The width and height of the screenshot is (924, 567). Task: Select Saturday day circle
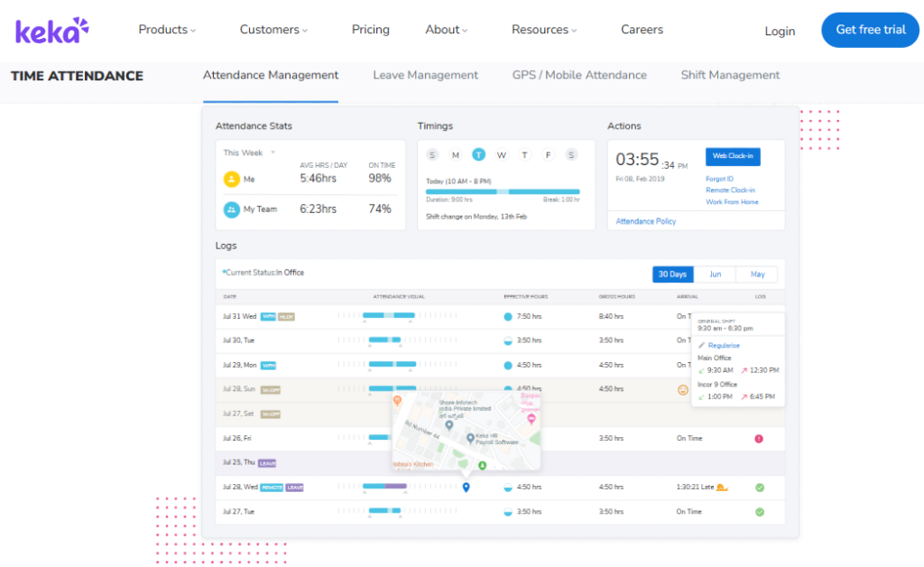571,155
